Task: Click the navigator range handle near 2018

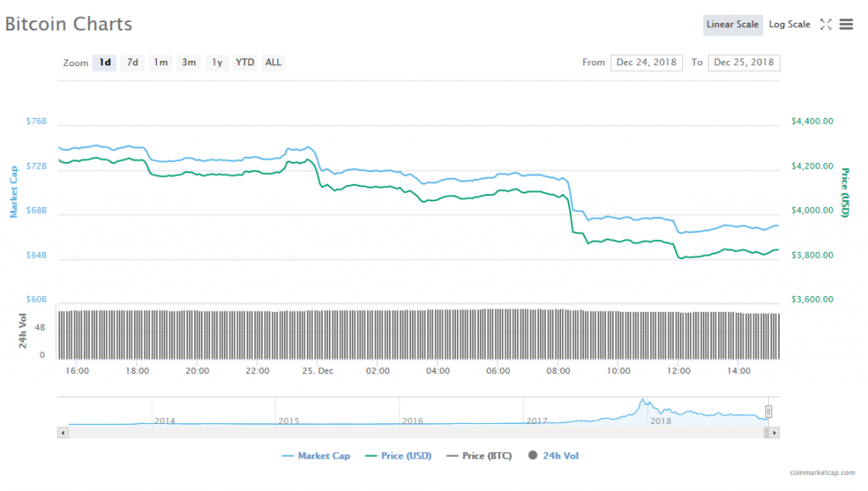Action: [769, 412]
